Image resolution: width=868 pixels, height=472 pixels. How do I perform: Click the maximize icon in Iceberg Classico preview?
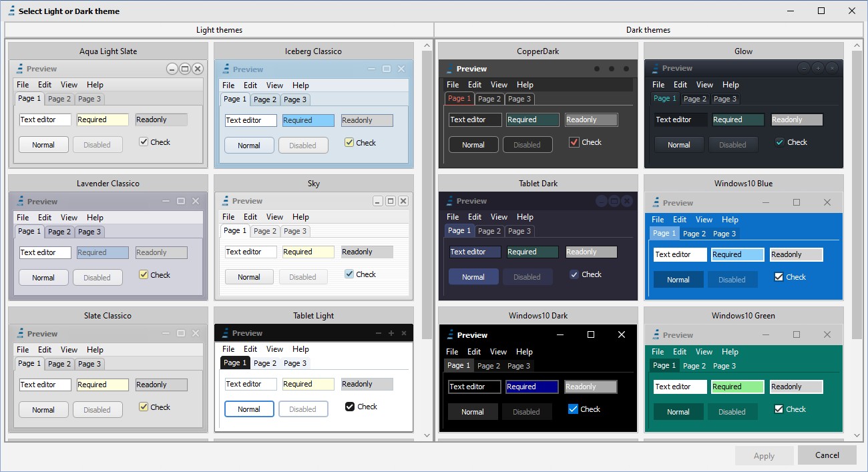coord(387,69)
